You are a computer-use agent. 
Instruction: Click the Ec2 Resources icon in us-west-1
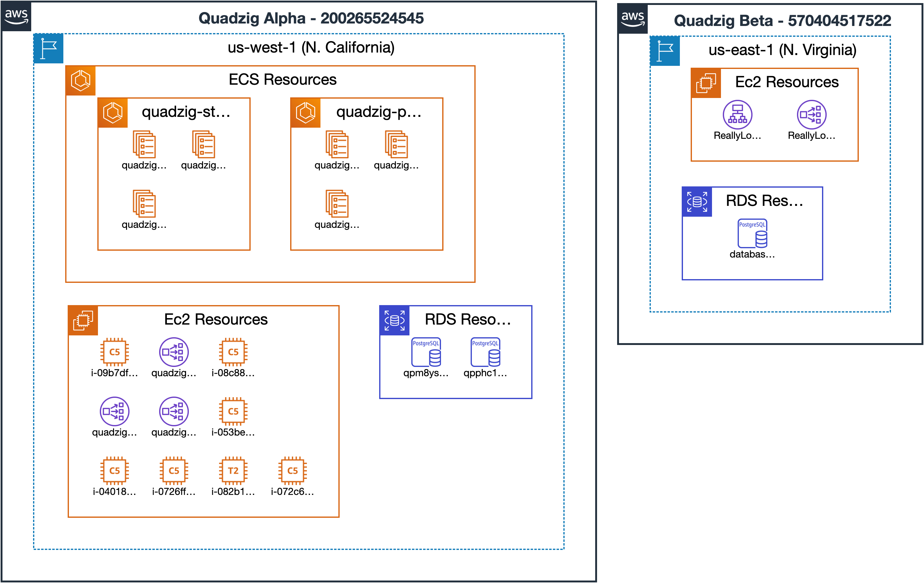click(x=83, y=321)
